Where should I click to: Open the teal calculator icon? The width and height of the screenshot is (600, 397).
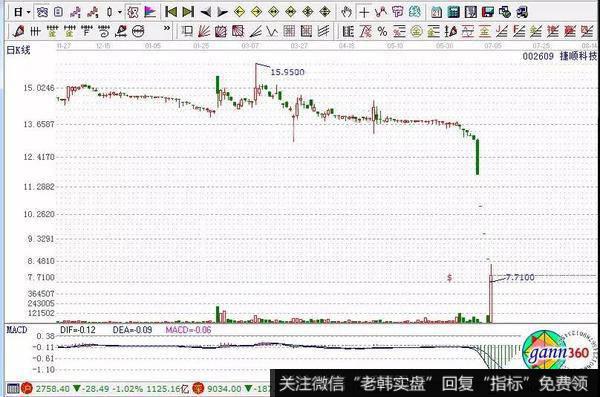point(453,12)
